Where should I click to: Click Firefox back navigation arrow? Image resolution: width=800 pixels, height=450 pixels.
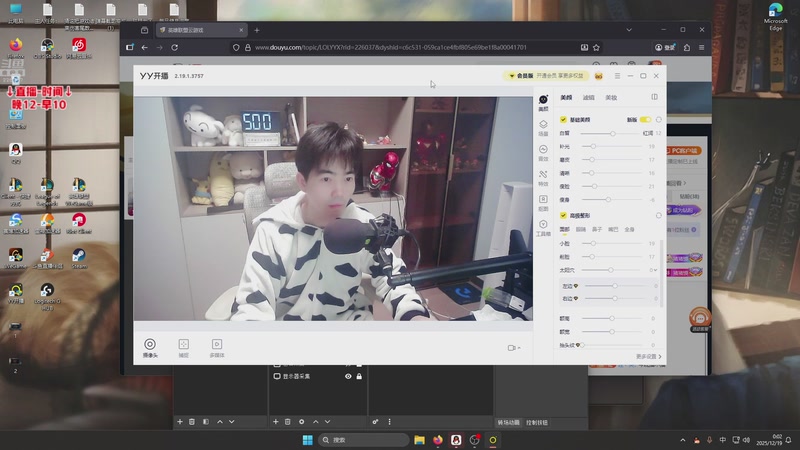coord(145,47)
